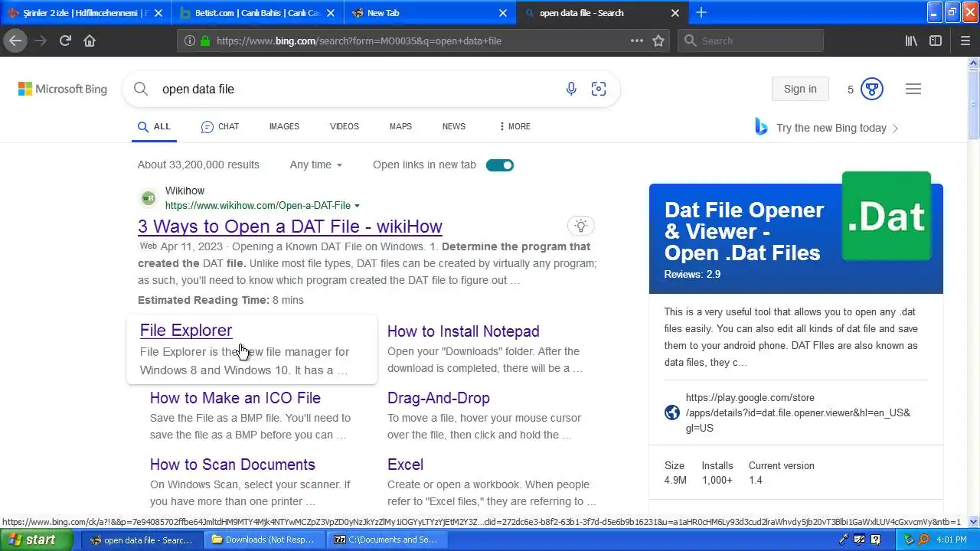980x551 pixels.
Task: Click the Firefox Search box
Action: (750, 41)
